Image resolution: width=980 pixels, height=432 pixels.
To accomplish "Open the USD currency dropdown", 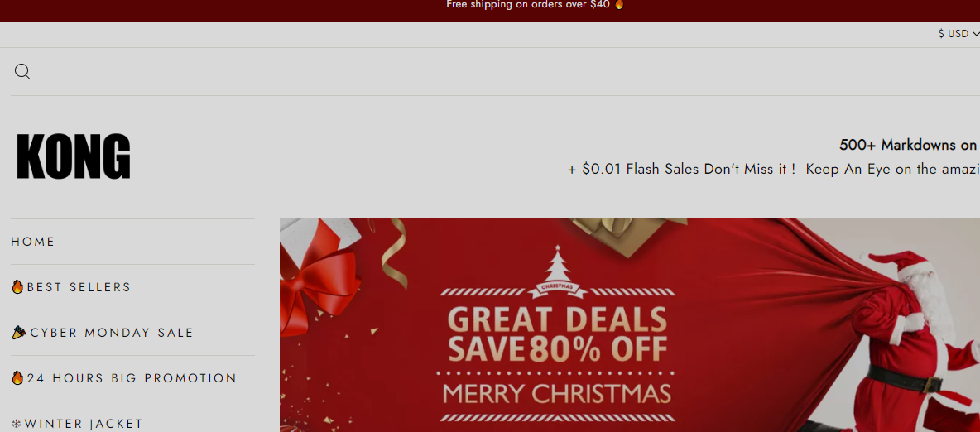I will [958, 34].
